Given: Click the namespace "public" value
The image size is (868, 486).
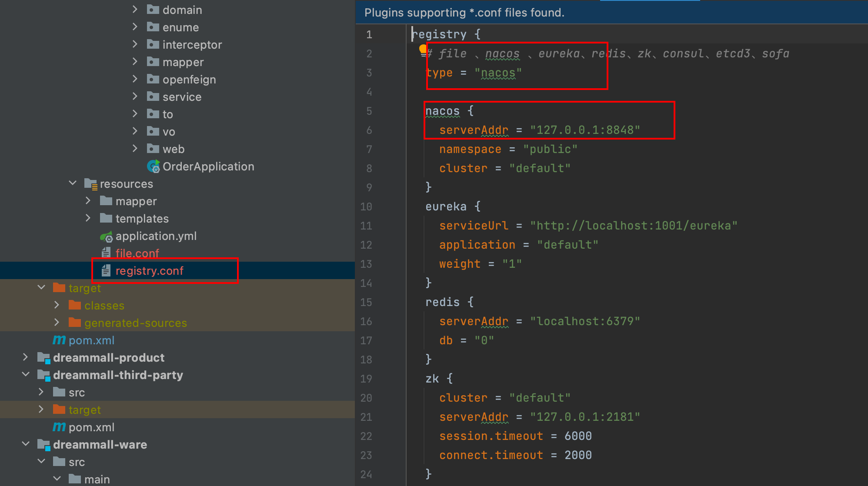Looking at the screenshot, I should [x=550, y=149].
